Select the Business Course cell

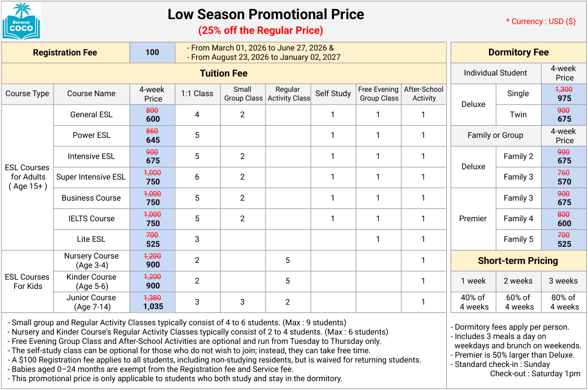pyautogui.click(x=91, y=198)
